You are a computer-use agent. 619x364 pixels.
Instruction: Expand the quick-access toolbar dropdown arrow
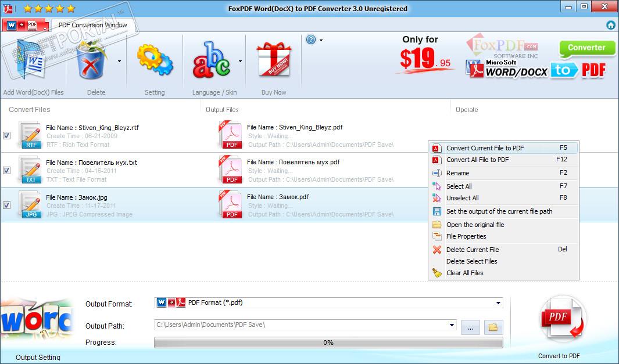(x=45, y=28)
